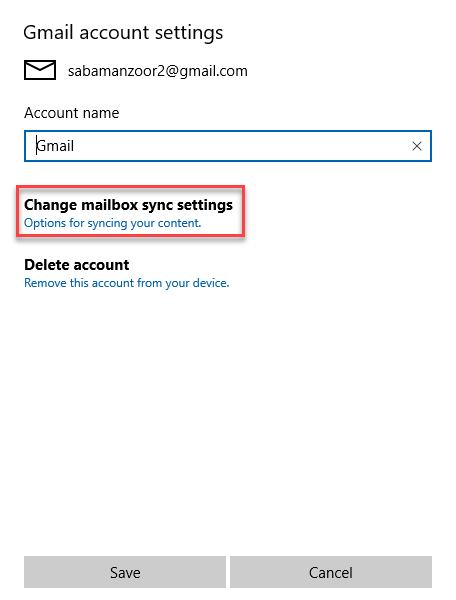This screenshot has height=600, width=456.
Task: Cancel the account settings dialog
Action: [x=331, y=572]
